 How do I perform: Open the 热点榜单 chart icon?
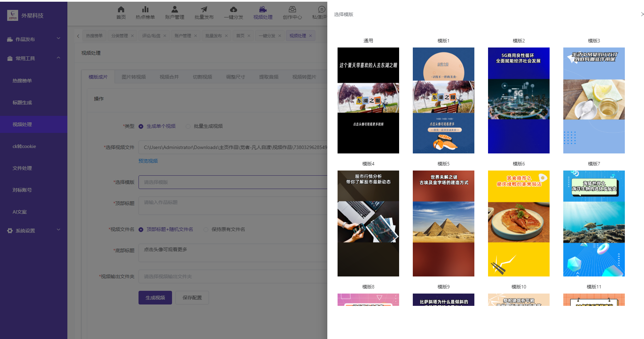pyautogui.click(x=145, y=10)
